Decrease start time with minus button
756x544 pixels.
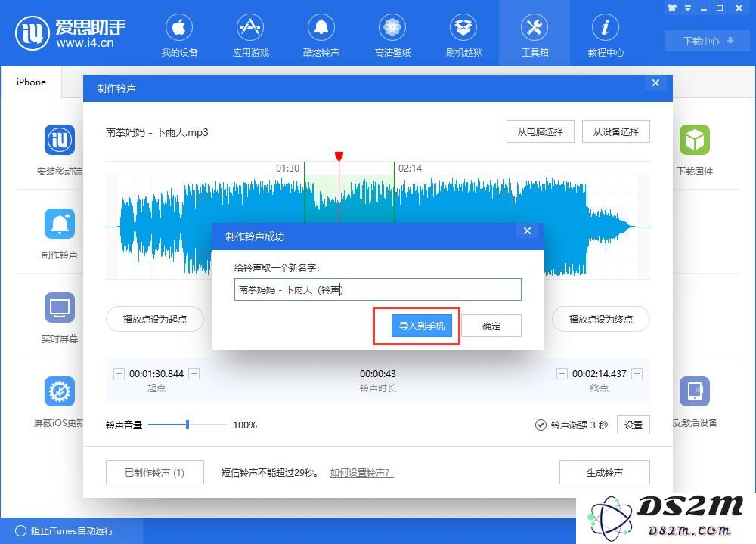click(119, 373)
